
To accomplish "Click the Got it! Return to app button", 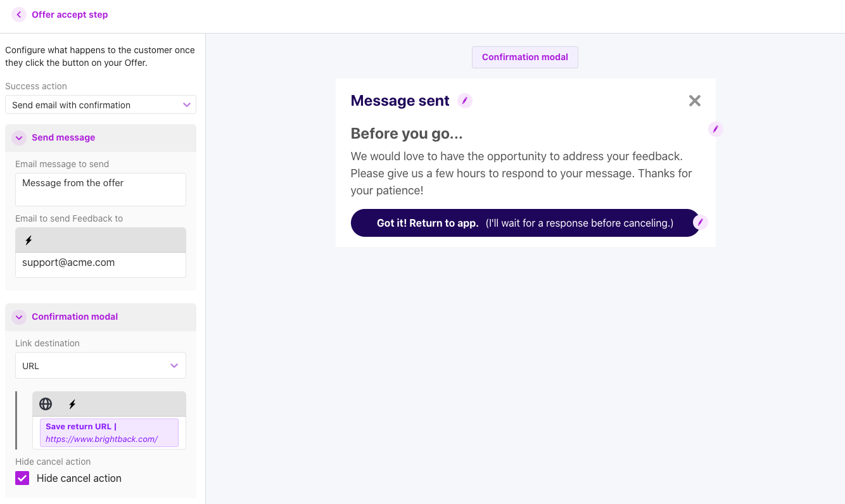I will pos(524,223).
